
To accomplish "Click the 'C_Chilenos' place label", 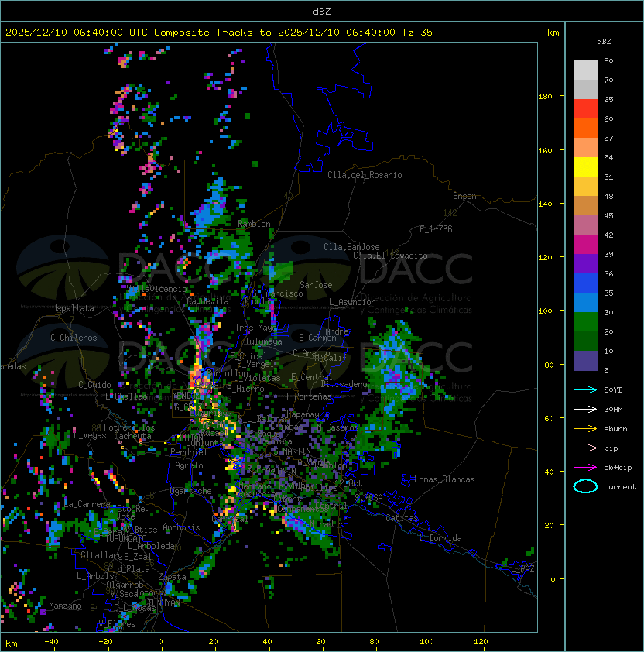I will tap(74, 338).
